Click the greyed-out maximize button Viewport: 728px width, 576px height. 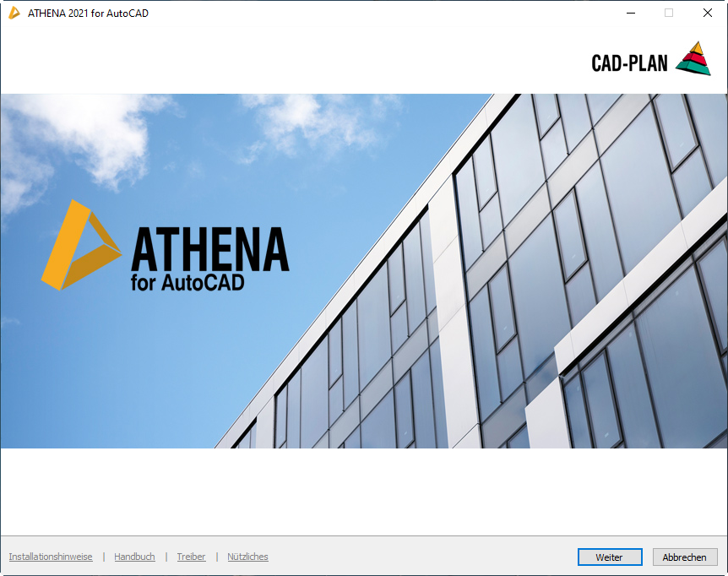tap(669, 13)
